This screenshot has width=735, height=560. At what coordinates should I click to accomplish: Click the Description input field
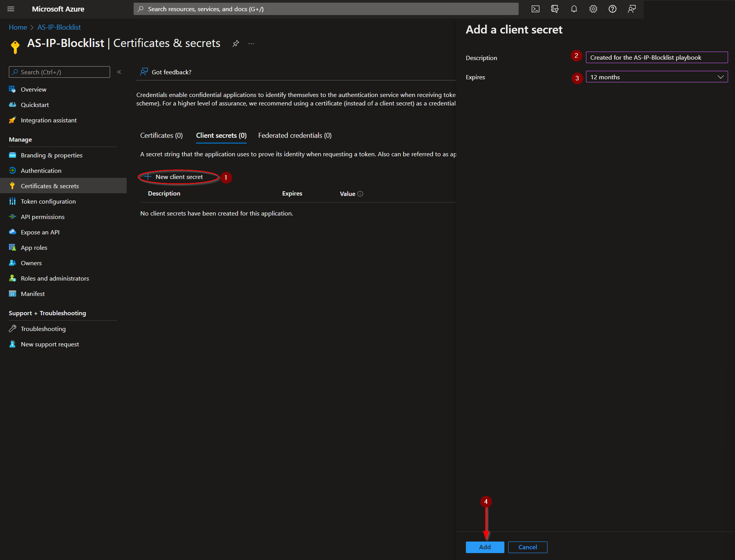656,57
